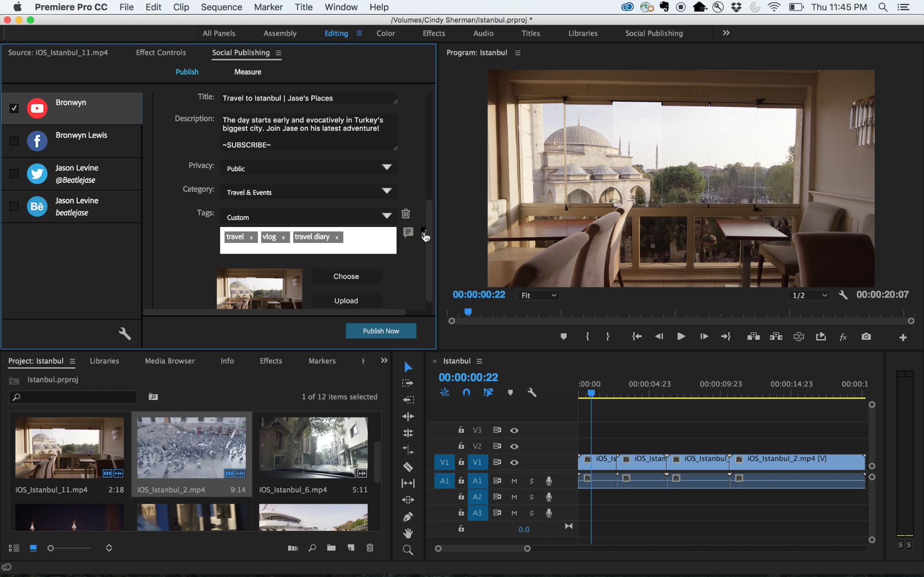Open playback resolution 1/2 dropdown
Screen dimensions: 924x577
pos(809,295)
